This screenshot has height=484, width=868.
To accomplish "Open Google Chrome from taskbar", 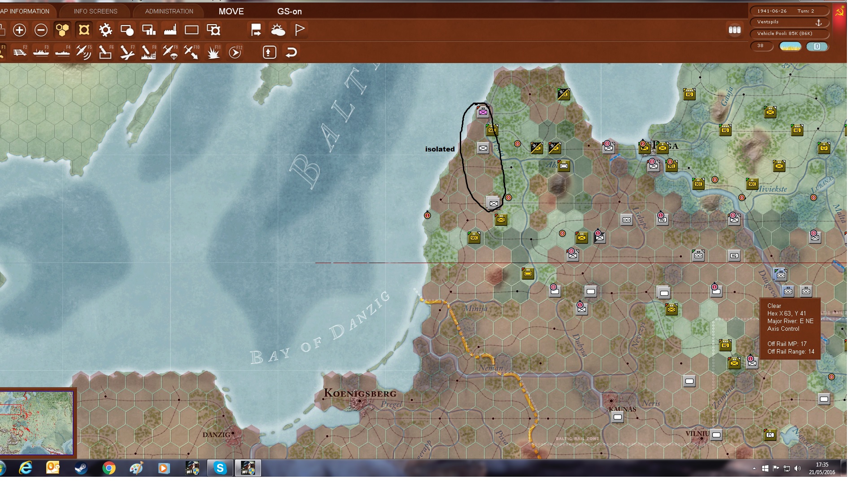I will pos(109,468).
